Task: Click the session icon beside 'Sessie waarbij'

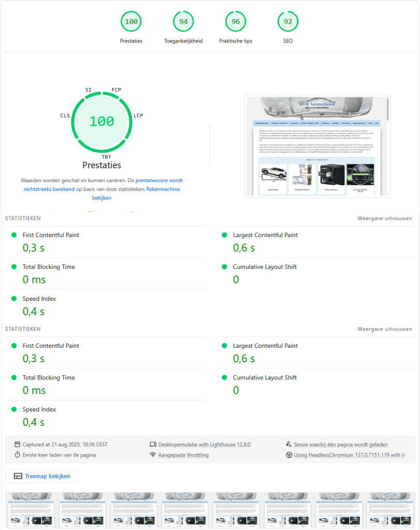Action: click(289, 444)
